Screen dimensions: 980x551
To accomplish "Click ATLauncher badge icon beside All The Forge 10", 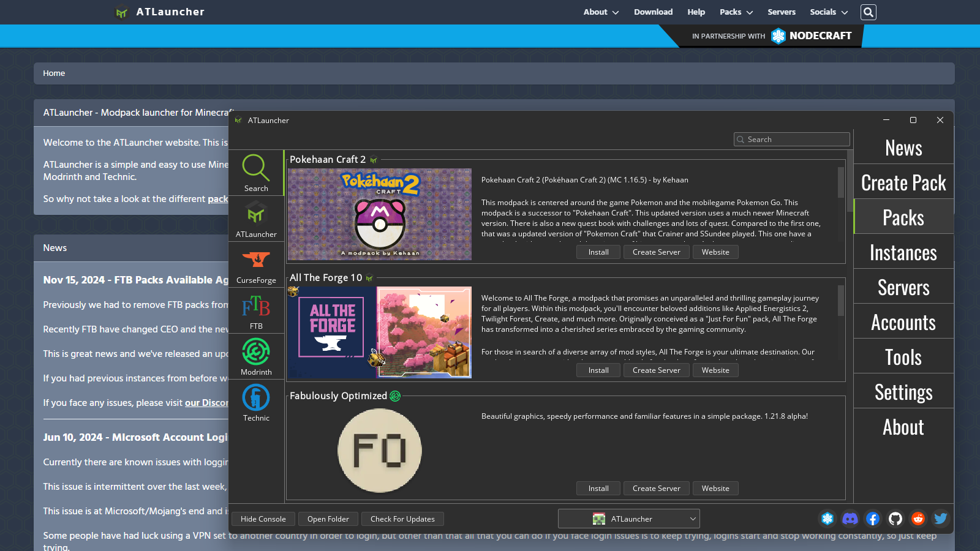I will [x=369, y=279].
